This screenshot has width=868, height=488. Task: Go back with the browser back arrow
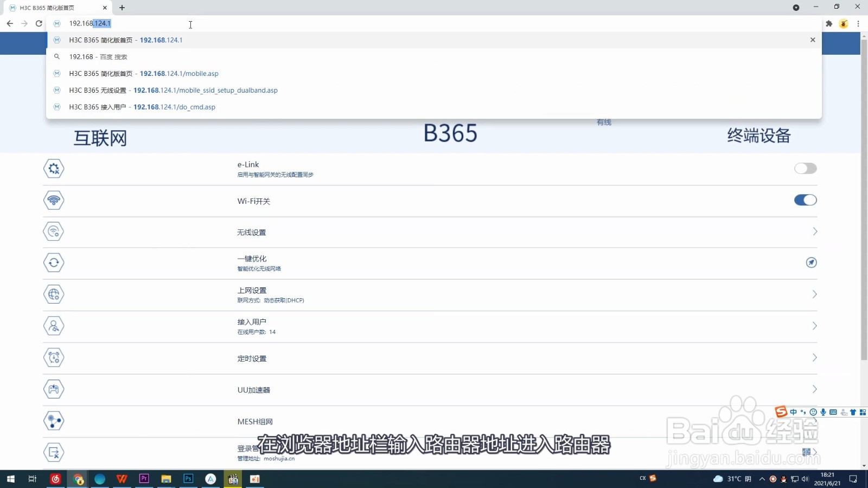[x=10, y=23]
